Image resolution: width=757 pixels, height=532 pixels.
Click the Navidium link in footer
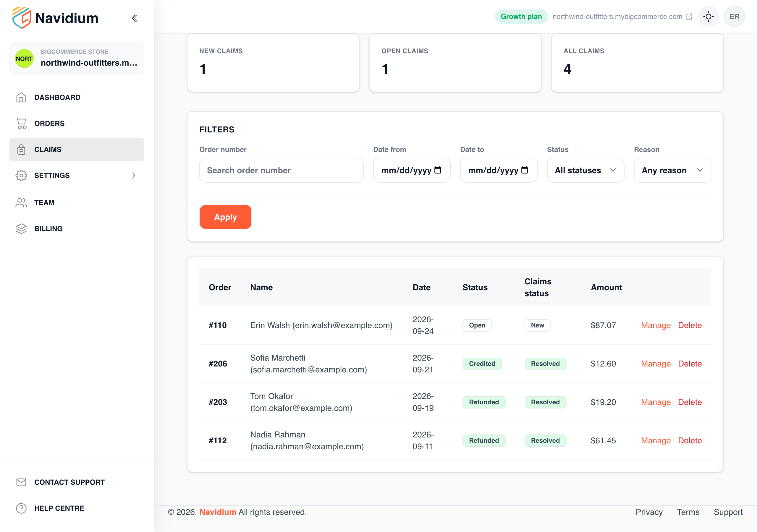click(x=218, y=512)
